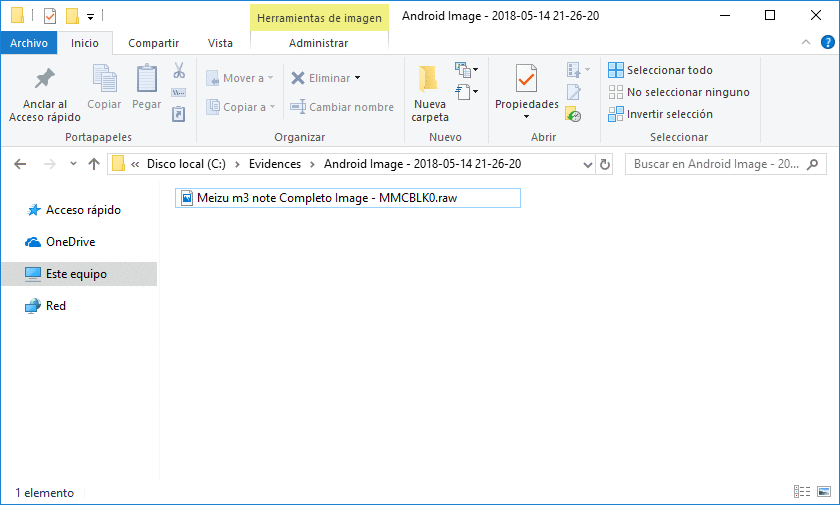Screen dimensions: 840x505
Task: Click the Propiedades icon in ribbon
Action: [526, 80]
